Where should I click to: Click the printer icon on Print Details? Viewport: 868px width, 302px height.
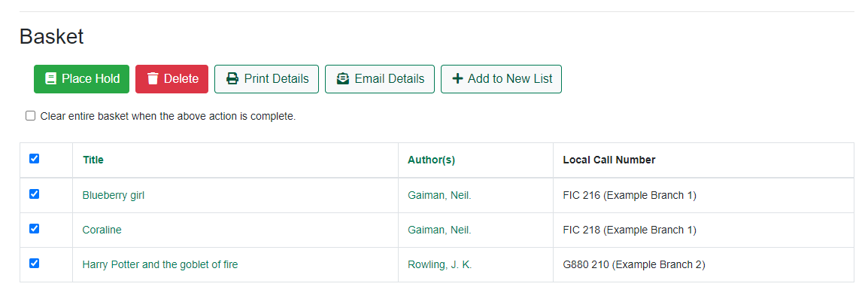tap(232, 79)
